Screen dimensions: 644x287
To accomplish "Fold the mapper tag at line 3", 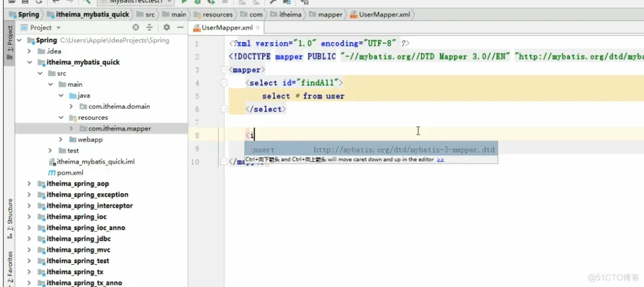I will [x=224, y=70].
